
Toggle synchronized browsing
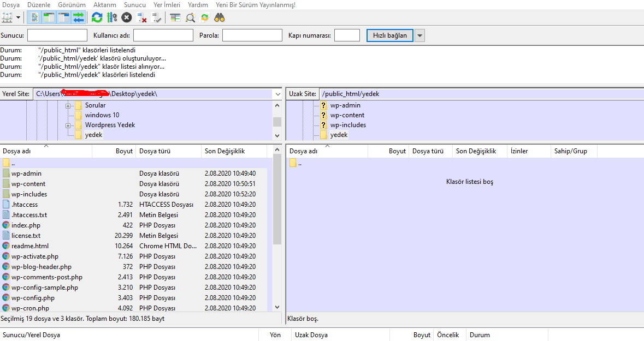[204, 17]
